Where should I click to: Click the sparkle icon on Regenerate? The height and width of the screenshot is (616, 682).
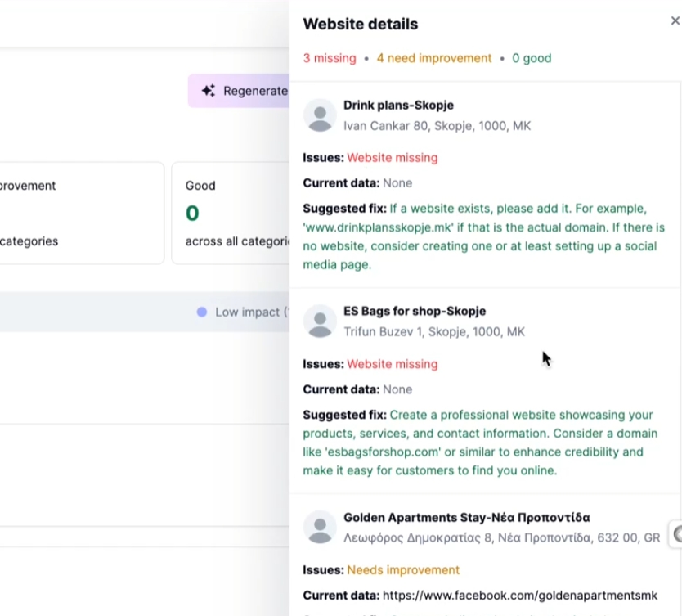point(209,91)
